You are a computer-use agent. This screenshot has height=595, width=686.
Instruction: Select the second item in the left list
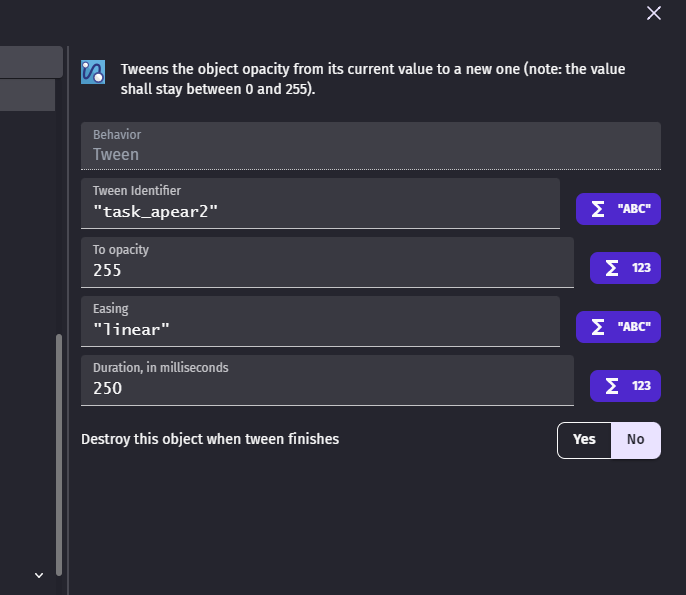(x=27, y=95)
